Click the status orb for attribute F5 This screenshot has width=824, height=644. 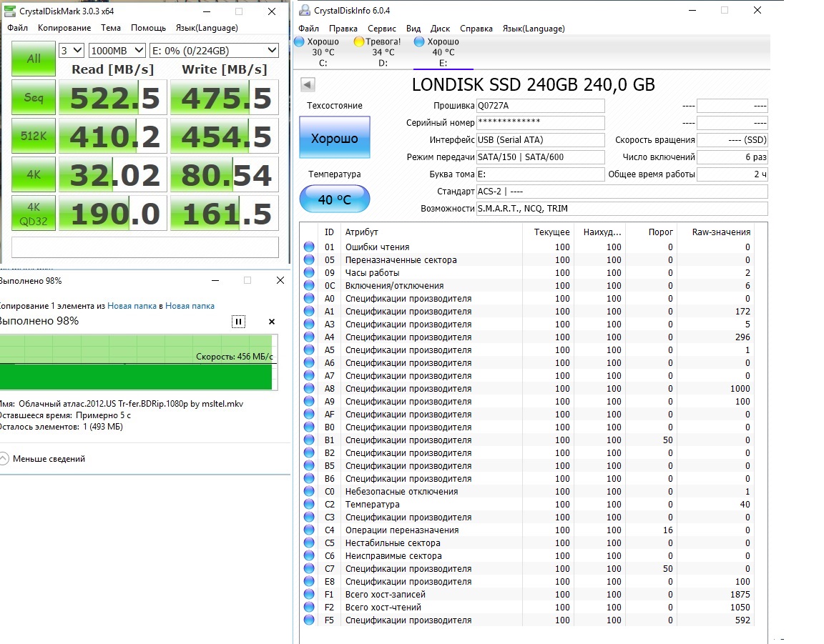pos(309,620)
